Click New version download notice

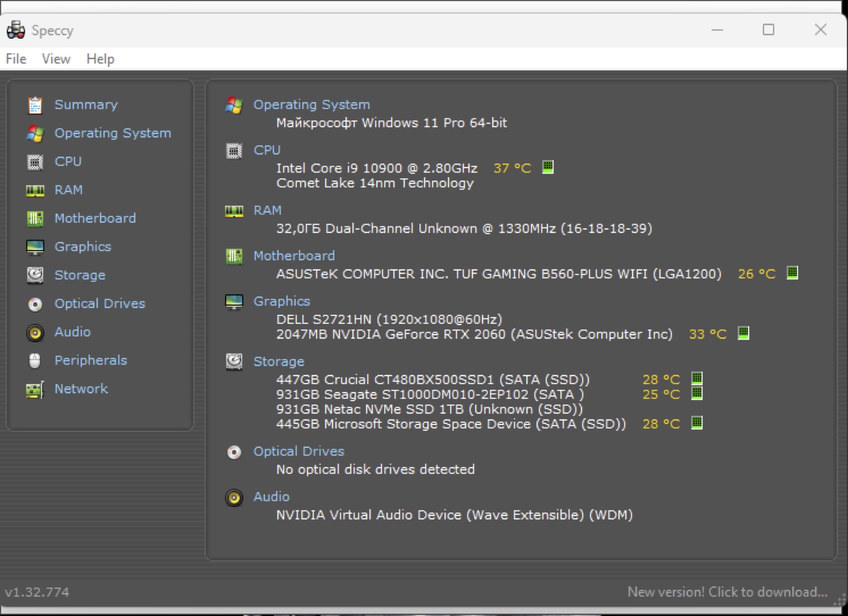point(727,592)
